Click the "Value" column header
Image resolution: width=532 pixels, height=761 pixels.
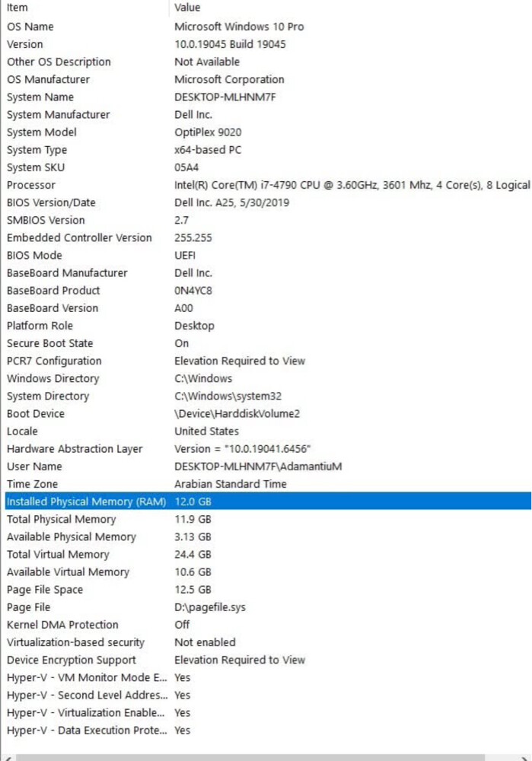coord(350,8)
